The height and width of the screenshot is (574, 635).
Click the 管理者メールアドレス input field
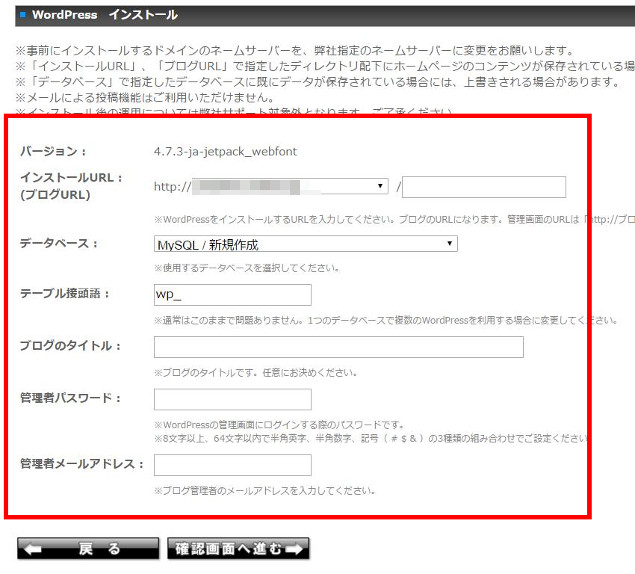[232, 465]
